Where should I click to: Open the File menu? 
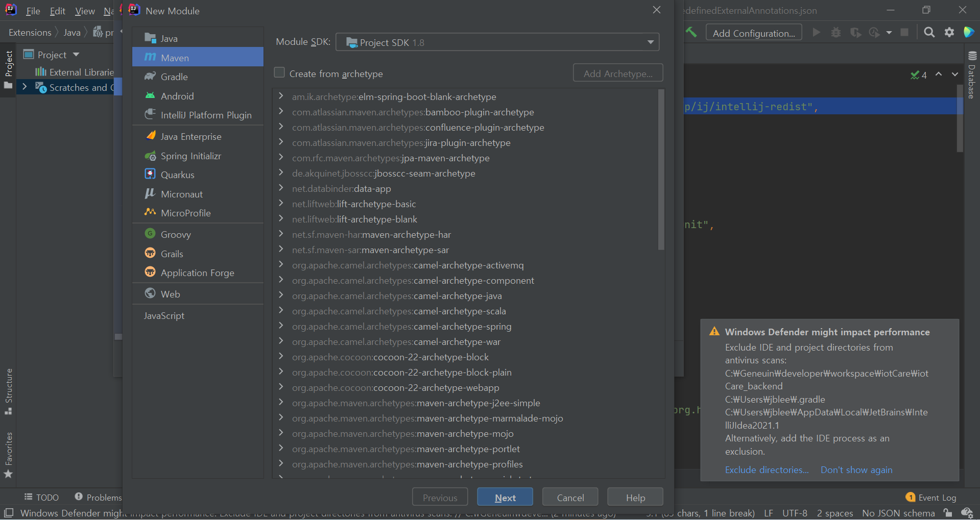[x=33, y=11]
